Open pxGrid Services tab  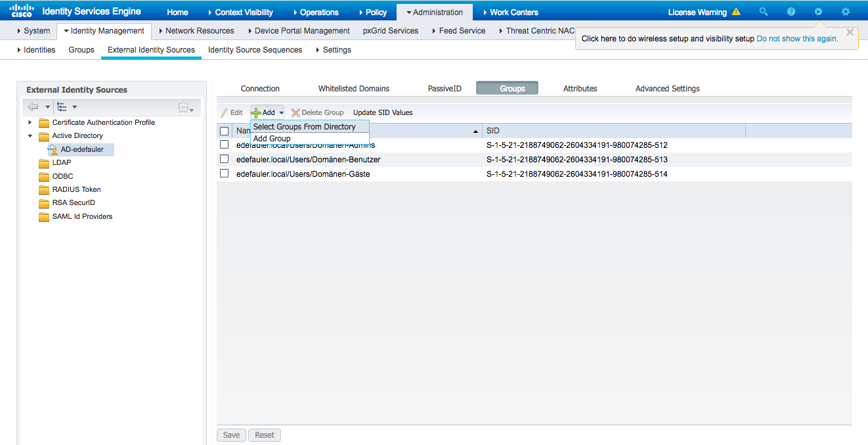click(391, 31)
